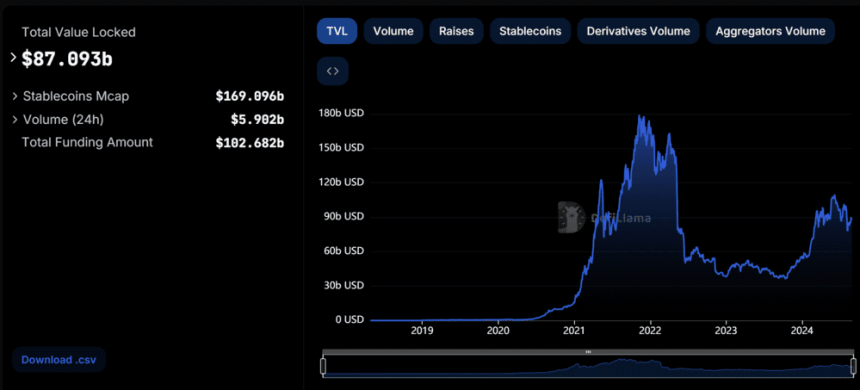Click the right handle of range slider
This screenshot has width=860, height=390.
853,366
